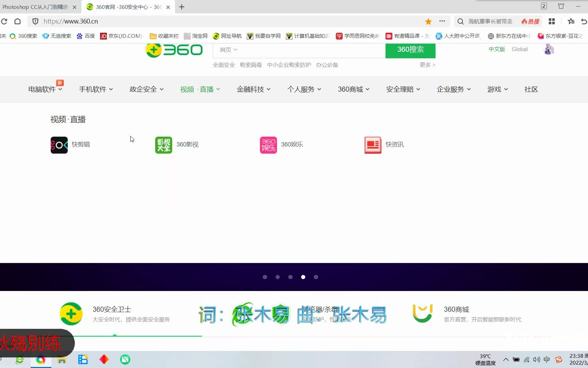This screenshot has height=368, width=588.
Task: Click the 京东(JD.COM) bookmark icon
Action: point(103,36)
